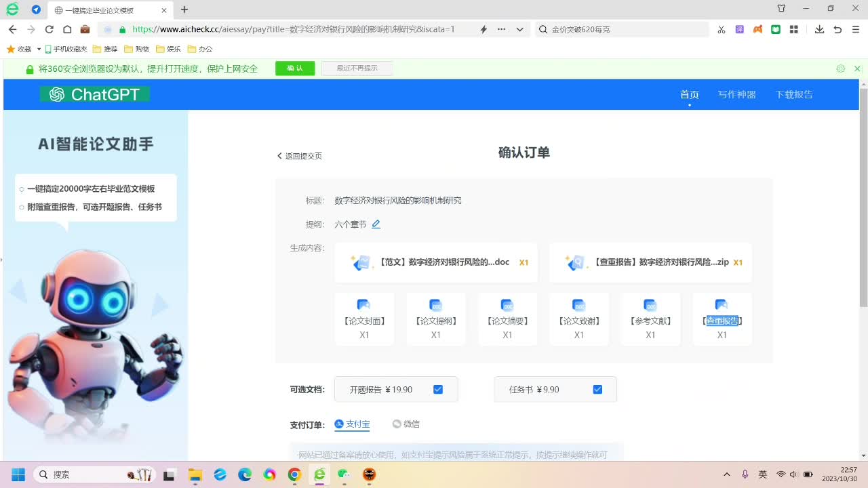The width and height of the screenshot is (868, 488).
Task: Open the 写作神器 navigation tab
Action: [x=736, y=95]
